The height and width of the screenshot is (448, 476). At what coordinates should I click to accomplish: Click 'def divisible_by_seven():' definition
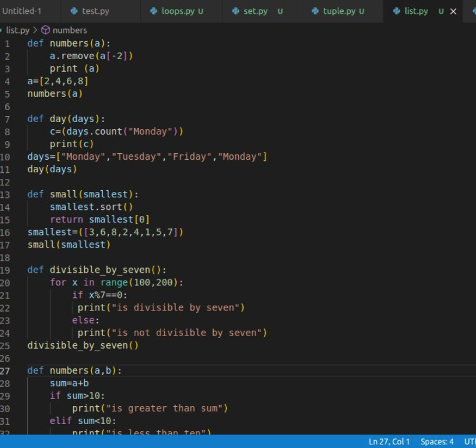tap(97, 270)
